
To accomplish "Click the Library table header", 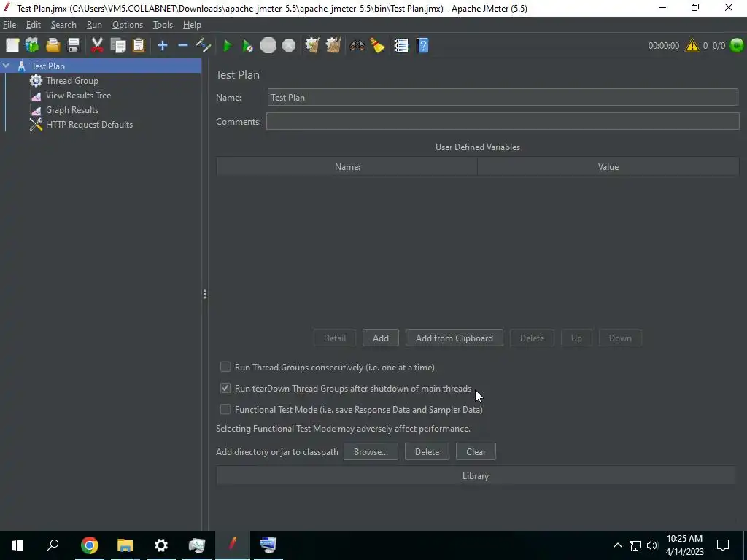I will [x=476, y=475].
